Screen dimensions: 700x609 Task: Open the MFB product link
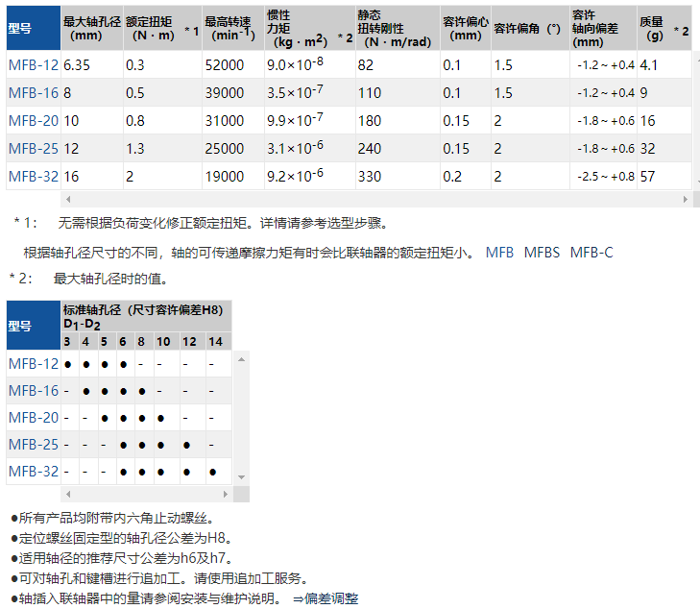[499, 253]
